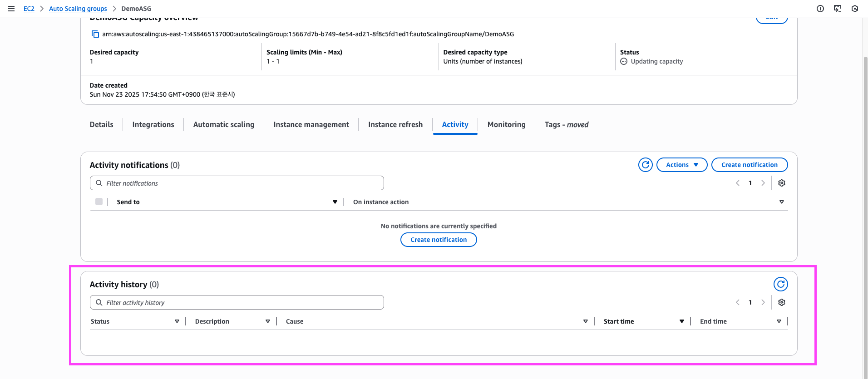Sort activity history by End time
This screenshot has width=868, height=379.
point(779,321)
